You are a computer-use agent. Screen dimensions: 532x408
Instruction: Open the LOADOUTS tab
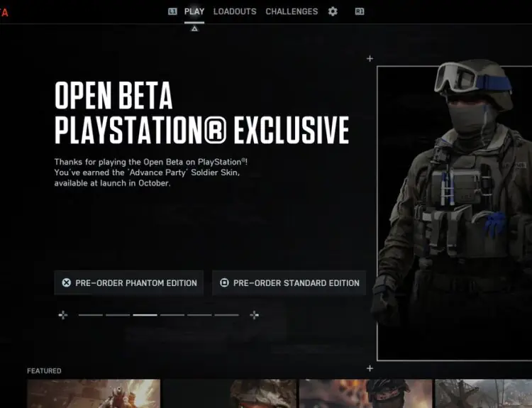[235, 11]
